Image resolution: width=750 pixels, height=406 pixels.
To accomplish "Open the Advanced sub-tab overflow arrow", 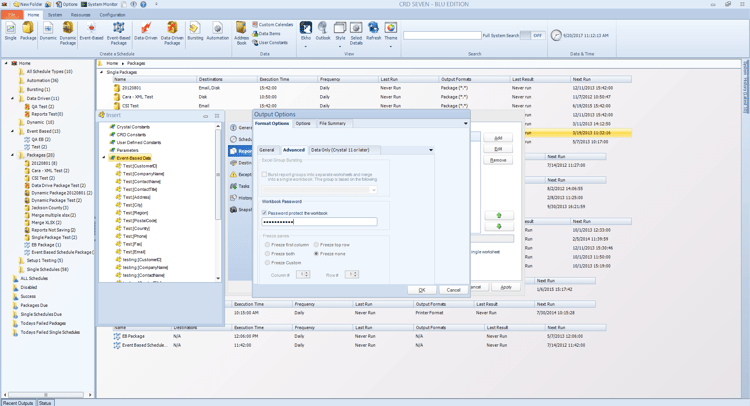I will click(431, 150).
